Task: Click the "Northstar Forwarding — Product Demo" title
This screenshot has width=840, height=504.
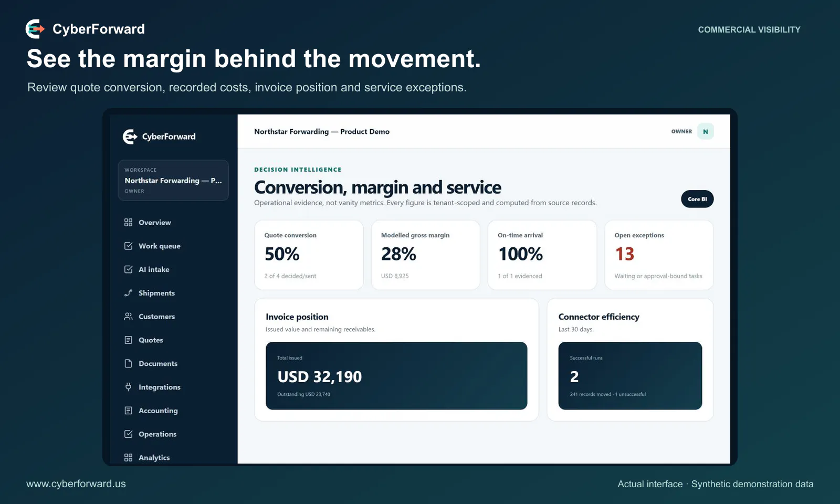Action: click(x=322, y=132)
